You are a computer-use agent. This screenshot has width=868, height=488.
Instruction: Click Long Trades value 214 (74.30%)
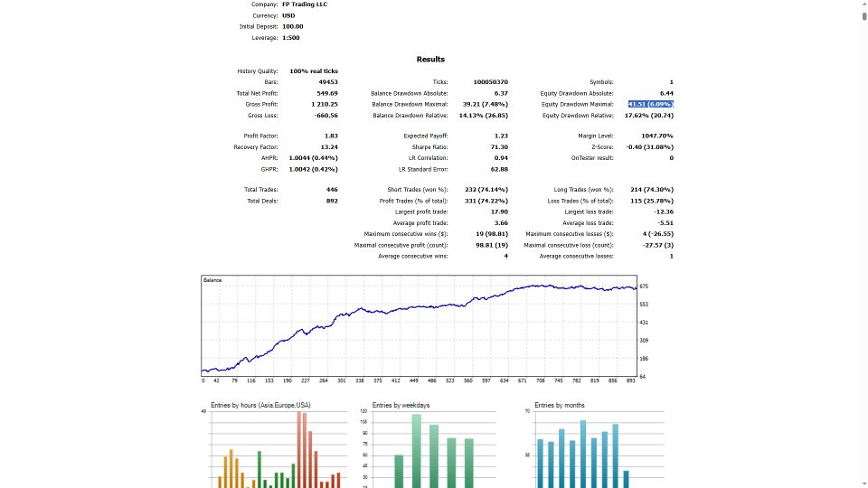(x=652, y=190)
